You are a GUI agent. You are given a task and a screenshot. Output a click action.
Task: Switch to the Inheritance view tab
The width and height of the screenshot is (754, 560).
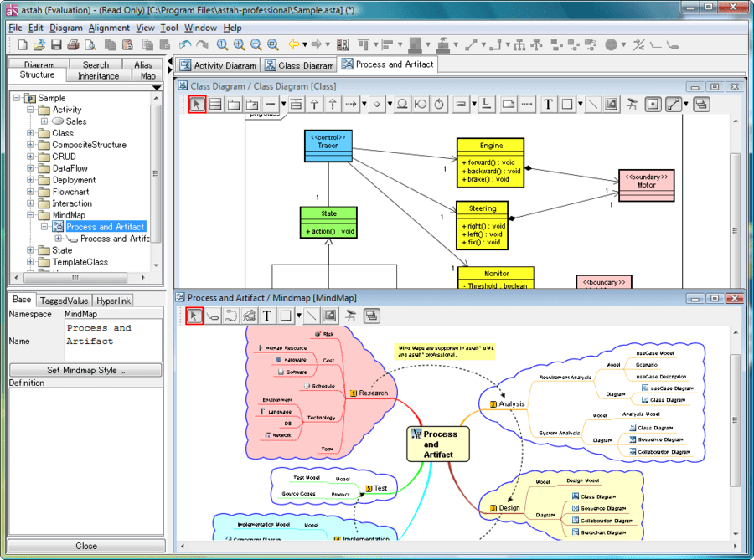(x=99, y=76)
